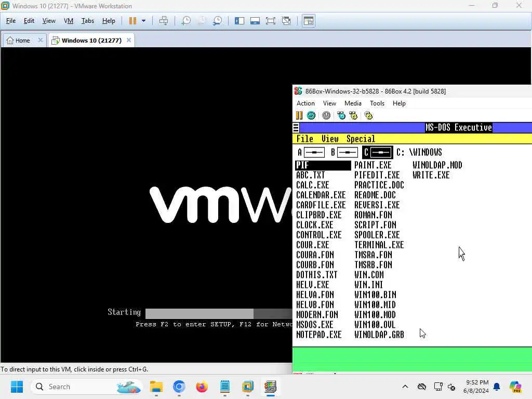Pause the VM using VMware's orange pause icon
The height and width of the screenshot is (399, 532).
click(x=132, y=21)
